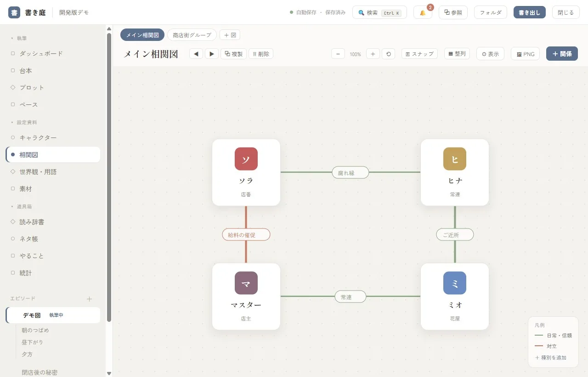Image resolution: width=588 pixels, height=377 pixels.
Task: Go to previous diagram with left arrow
Action: [x=196, y=54]
